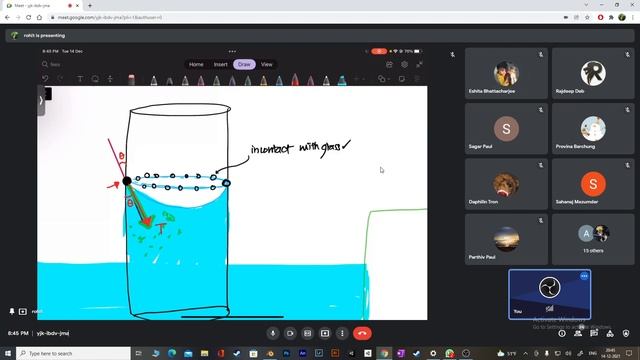Click Sahanaj Mazumder's participant tile

pyautogui.click(x=593, y=184)
